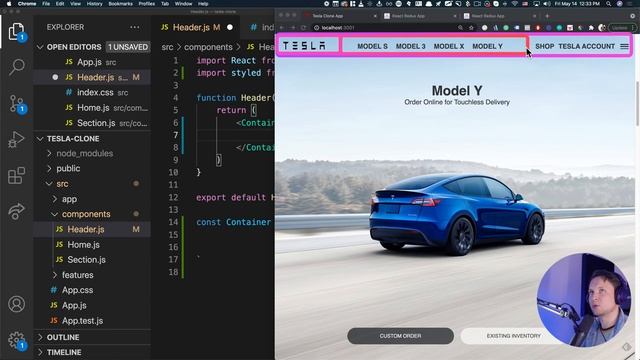Open the File menu in the menu bar
This screenshot has height=360, width=640.
pyautogui.click(x=46, y=4)
